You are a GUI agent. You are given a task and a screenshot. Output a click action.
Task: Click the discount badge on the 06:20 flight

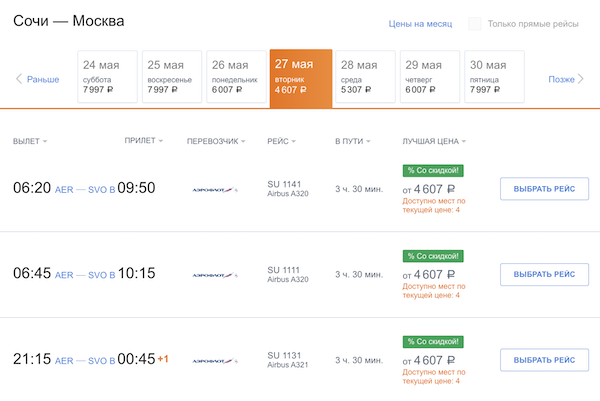pos(433,170)
